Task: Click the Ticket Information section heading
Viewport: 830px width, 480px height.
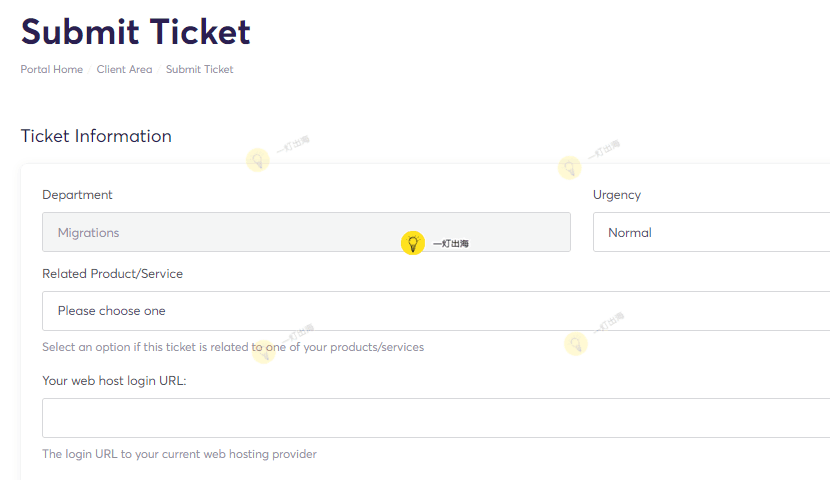Action: tap(96, 136)
